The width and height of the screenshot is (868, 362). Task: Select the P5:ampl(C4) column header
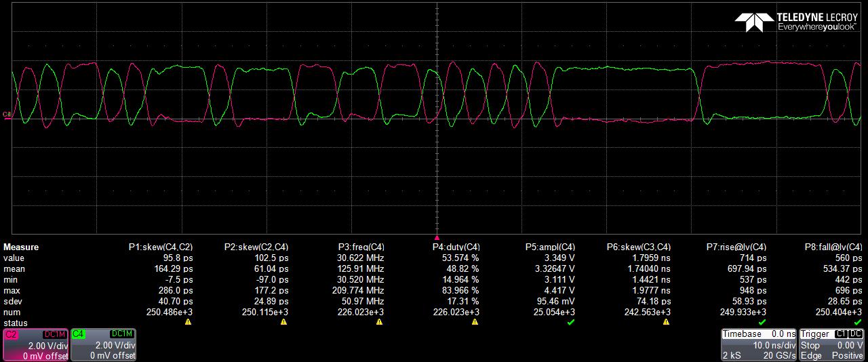(x=550, y=247)
